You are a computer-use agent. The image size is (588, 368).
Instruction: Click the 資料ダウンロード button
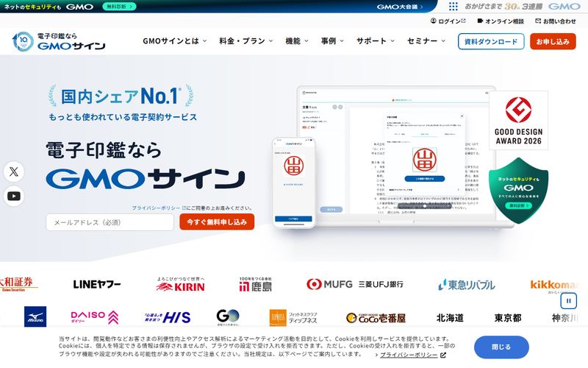coord(490,41)
